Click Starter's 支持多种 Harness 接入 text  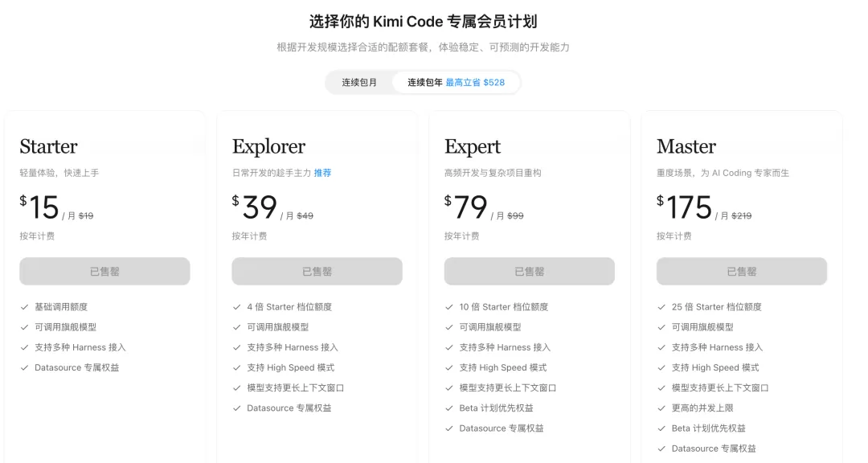(x=80, y=347)
